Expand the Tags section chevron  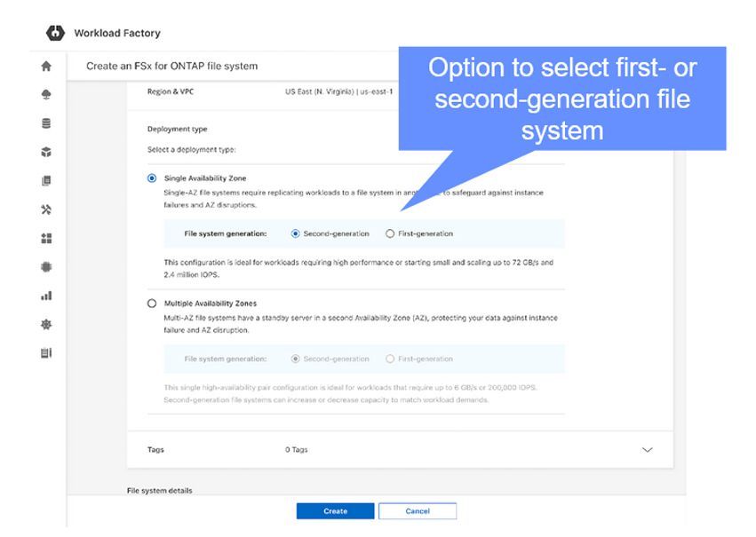tap(647, 450)
